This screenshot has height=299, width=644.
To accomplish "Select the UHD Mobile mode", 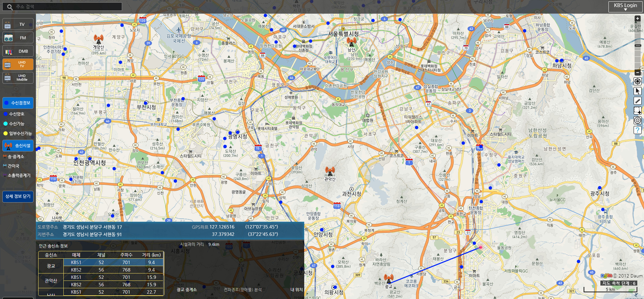I will point(18,78).
